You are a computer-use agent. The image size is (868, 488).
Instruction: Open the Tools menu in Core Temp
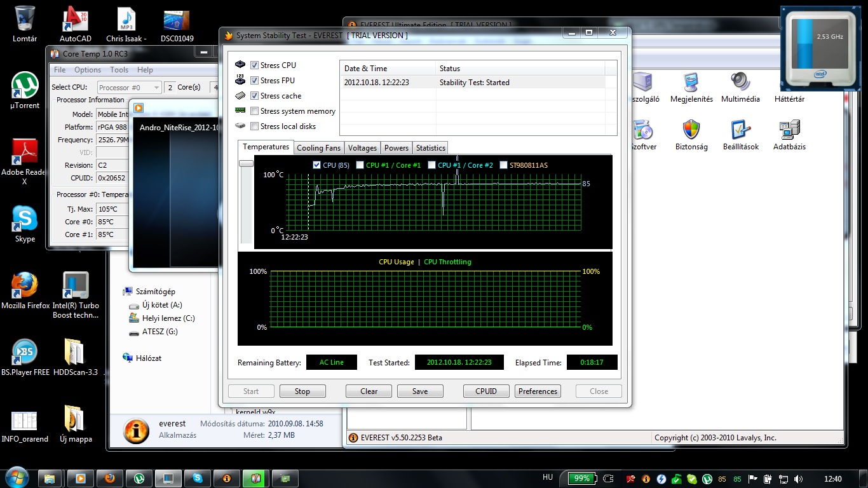pyautogui.click(x=119, y=70)
